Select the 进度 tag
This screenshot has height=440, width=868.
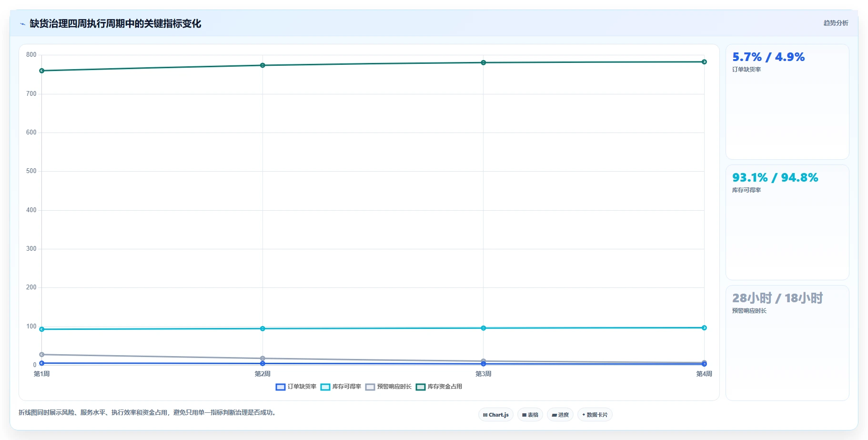560,415
